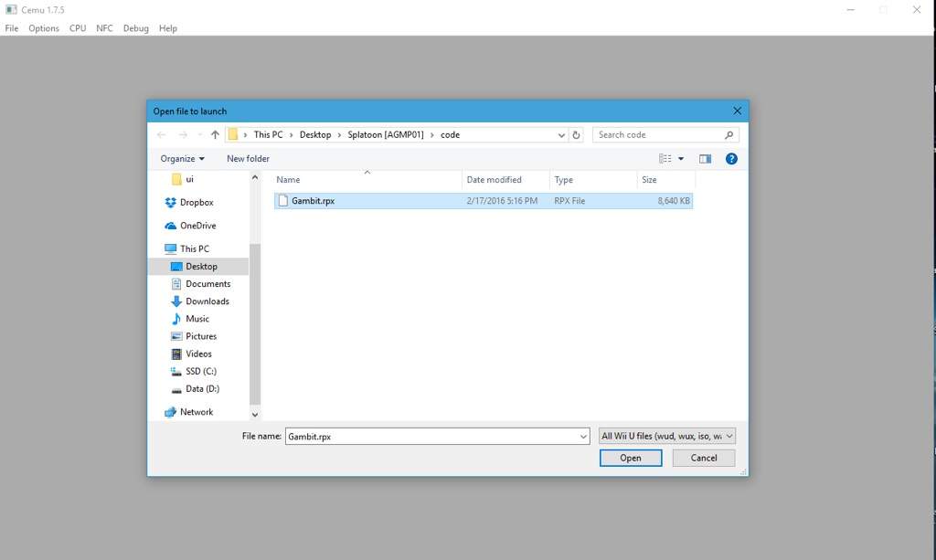Open Videos folder in sidebar
The height and width of the screenshot is (560, 936).
coord(198,354)
